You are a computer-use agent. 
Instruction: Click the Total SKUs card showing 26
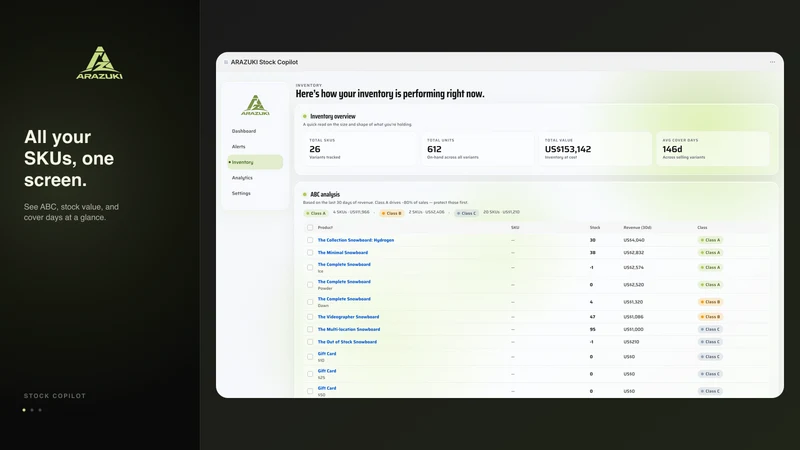pos(360,149)
